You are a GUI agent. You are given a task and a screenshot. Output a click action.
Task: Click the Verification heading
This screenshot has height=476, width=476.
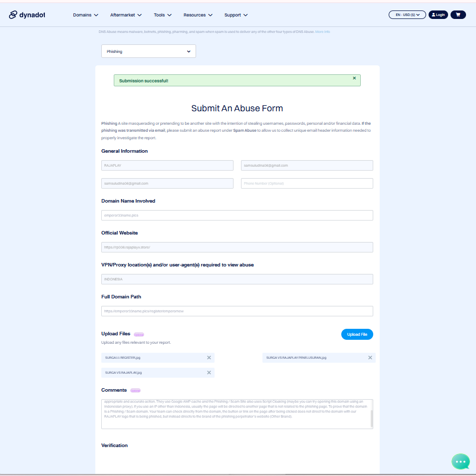click(x=114, y=446)
